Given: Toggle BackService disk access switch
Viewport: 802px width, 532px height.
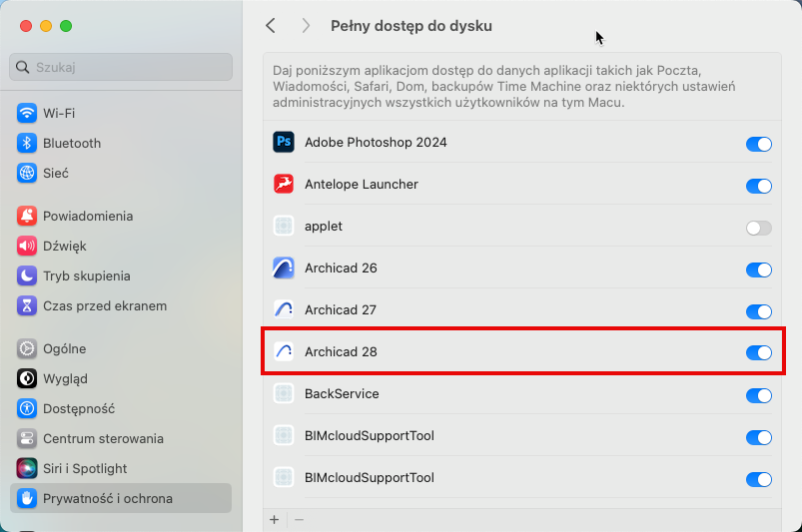Looking at the screenshot, I should [758, 395].
